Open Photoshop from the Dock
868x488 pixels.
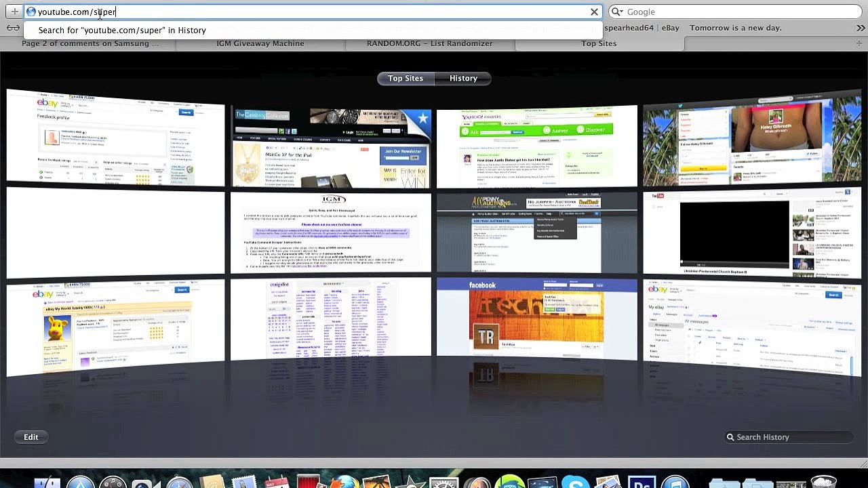642,483
